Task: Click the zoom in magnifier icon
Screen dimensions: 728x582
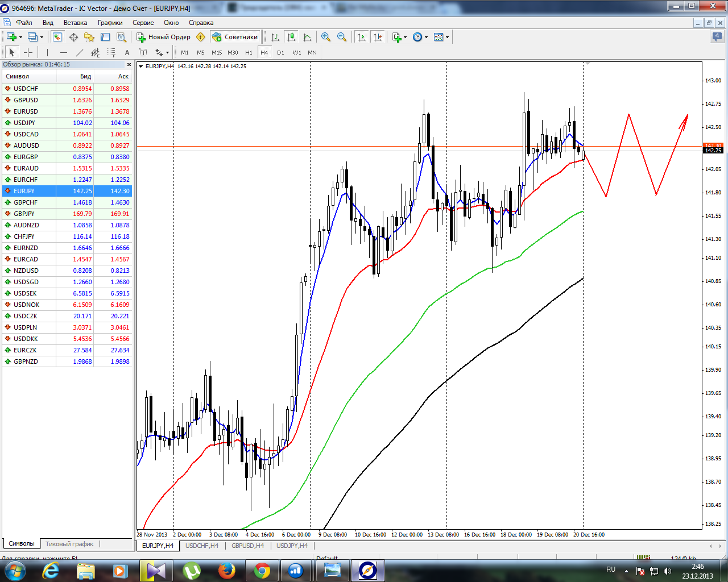Action: pos(326,37)
